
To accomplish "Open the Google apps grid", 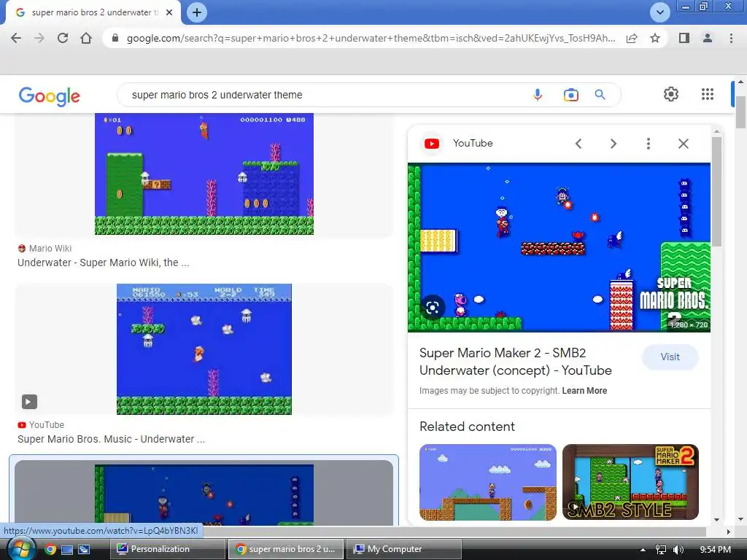I will click(708, 94).
